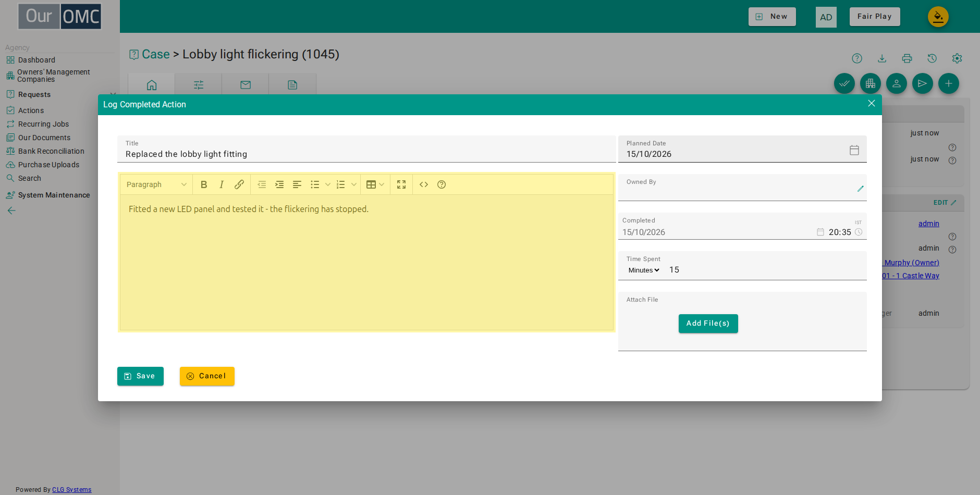Viewport: 980px width, 495px height.
Task: Toggle italic formatting in editor
Action: tap(222, 184)
